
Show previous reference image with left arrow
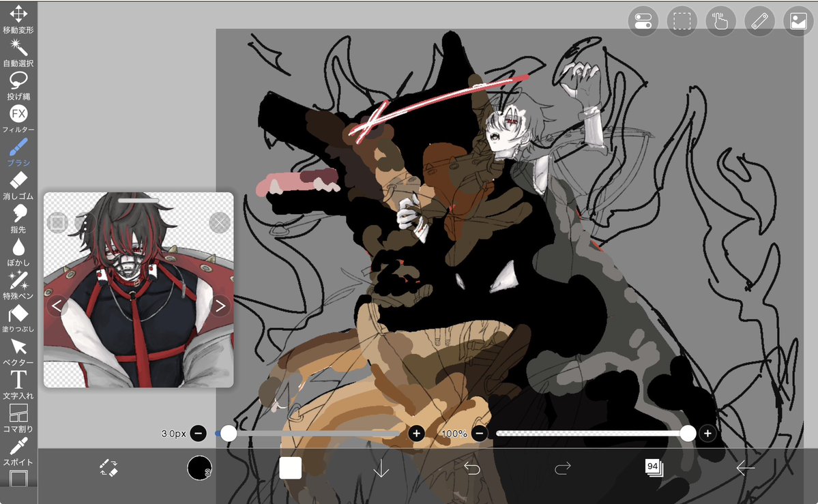pyautogui.click(x=57, y=306)
